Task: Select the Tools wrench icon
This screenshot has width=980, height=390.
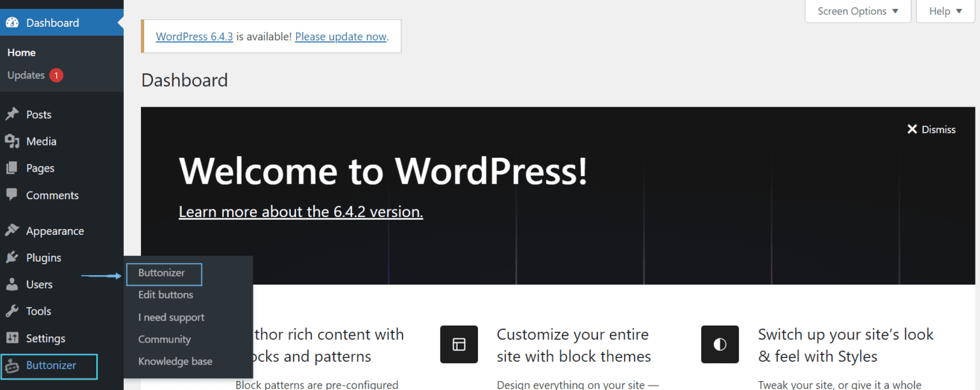Action: [12, 311]
